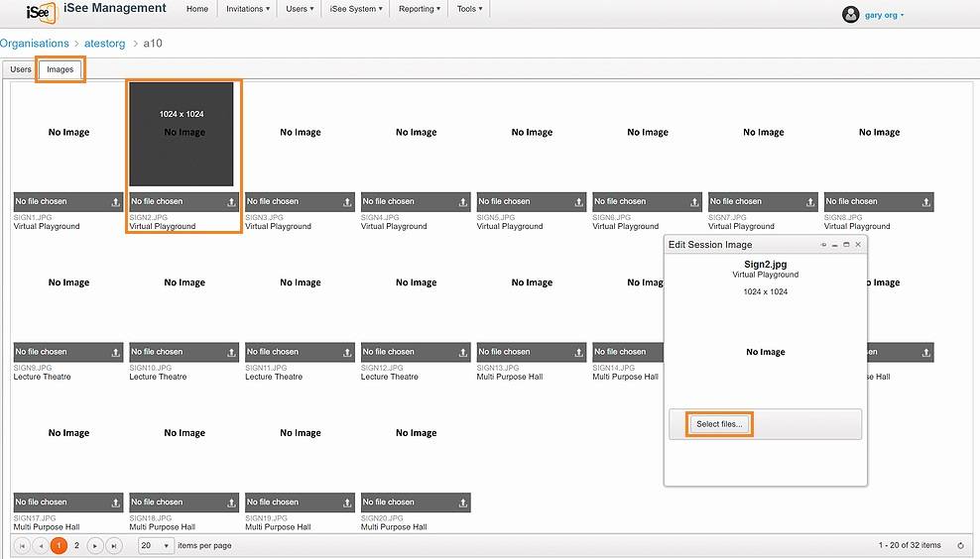Click the upload icon for SIGN7.JPG
The height and width of the screenshot is (559, 980).
point(810,202)
